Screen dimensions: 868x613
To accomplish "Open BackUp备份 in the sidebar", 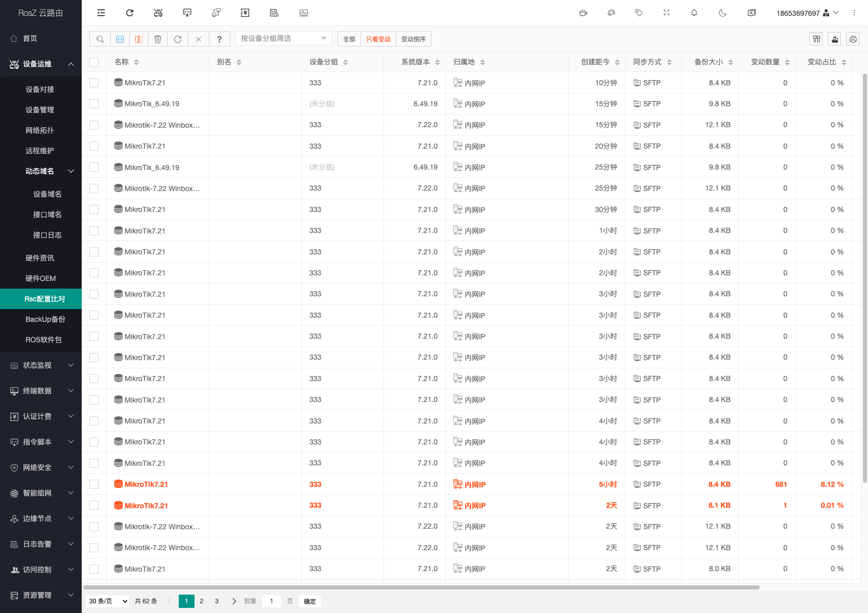I will 45,319.
